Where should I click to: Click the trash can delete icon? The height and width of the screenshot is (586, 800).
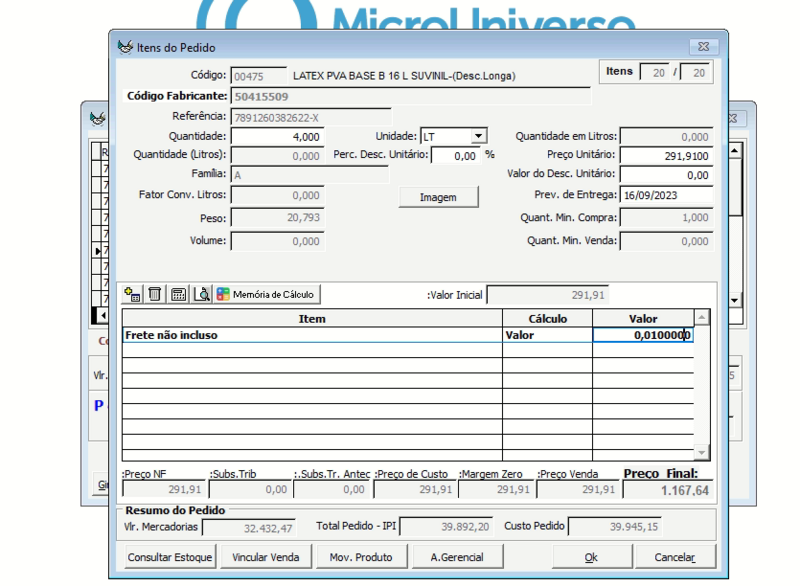[155, 294]
